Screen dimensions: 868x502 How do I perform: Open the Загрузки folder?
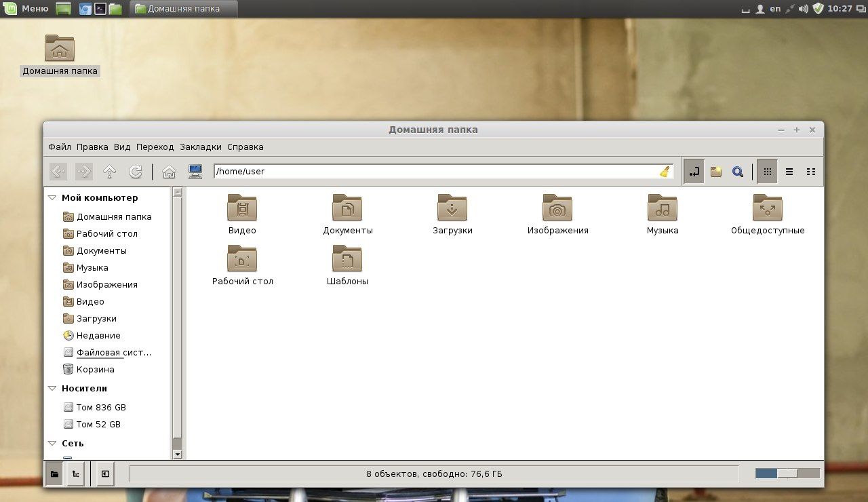coord(452,214)
